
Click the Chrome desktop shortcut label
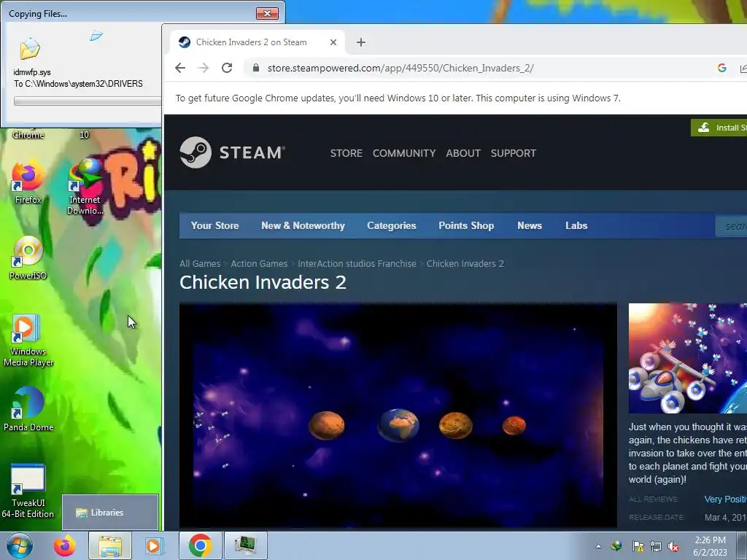tap(28, 135)
